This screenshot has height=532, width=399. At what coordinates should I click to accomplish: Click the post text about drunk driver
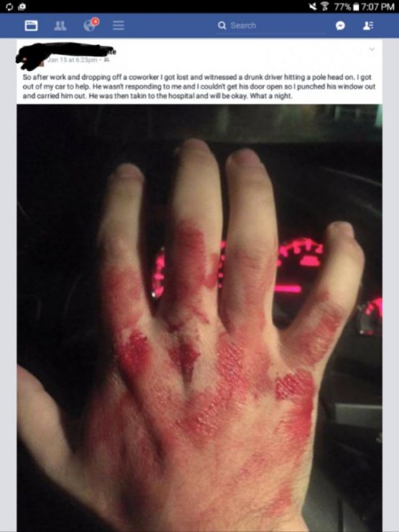tap(199, 86)
